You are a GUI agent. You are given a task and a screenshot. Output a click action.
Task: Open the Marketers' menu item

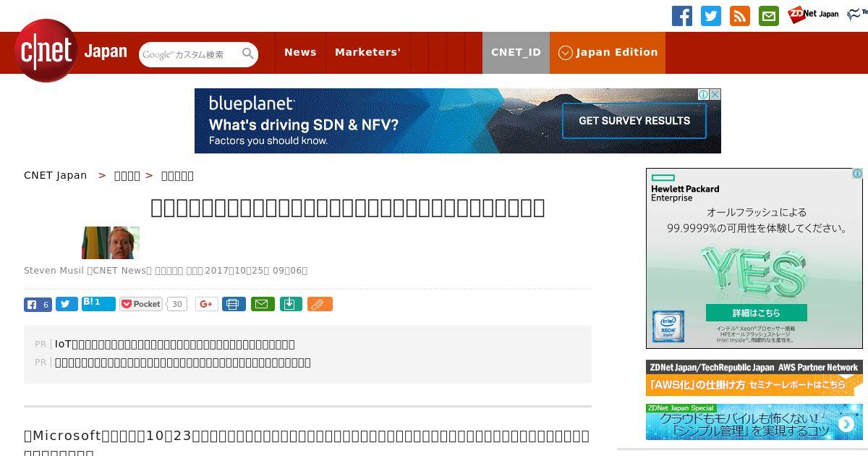coord(367,52)
